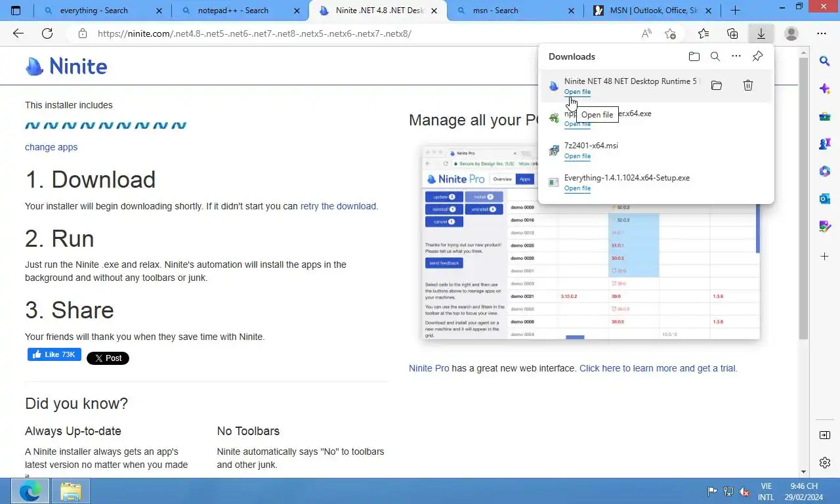Open file for Everything-1.4.1.1024 setup

(x=577, y=188)
